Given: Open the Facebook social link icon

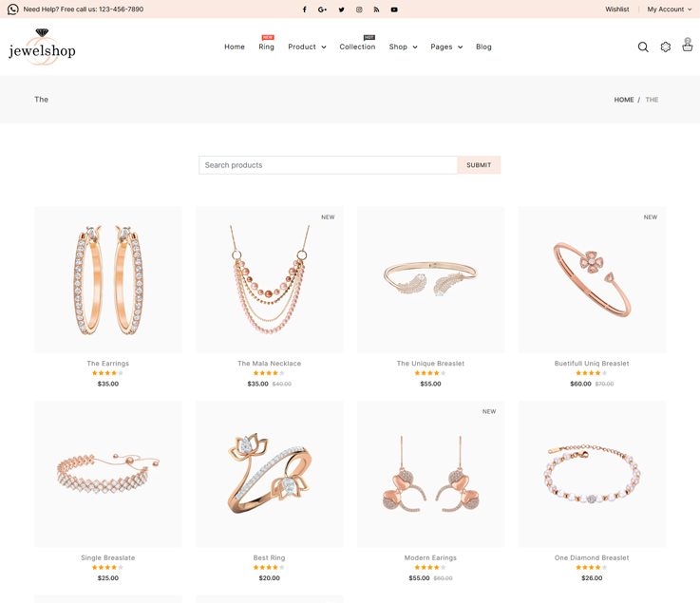Looking at the screenshot, I should pyautogui.click(x=305, y=9).
